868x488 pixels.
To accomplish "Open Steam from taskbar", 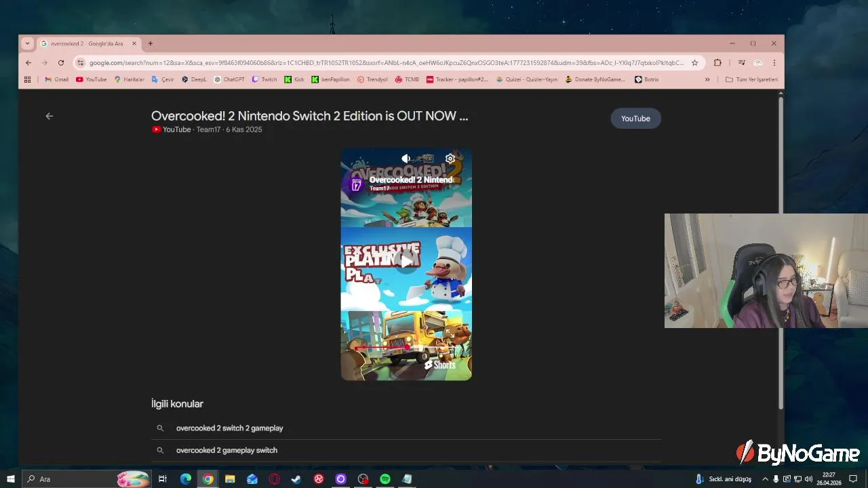I will [296, 479].
